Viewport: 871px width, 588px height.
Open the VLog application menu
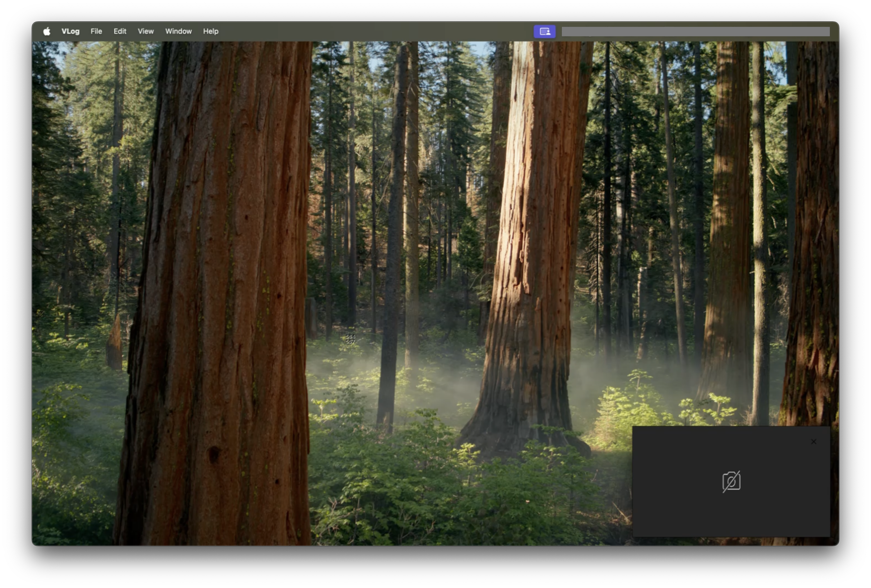coord(70,31)
